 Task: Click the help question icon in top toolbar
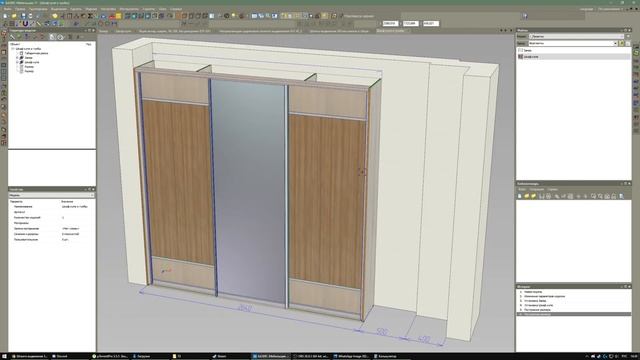[525, 16]
